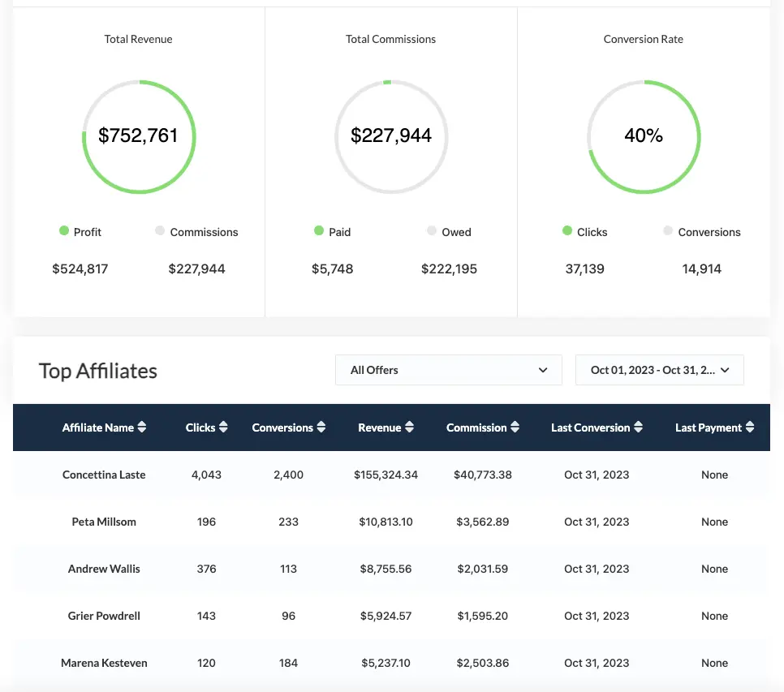The height and width of the screenshot is (692, 784).
Task: Sort the Last Payment column with its arrows
Action: [x=747, y=428]
